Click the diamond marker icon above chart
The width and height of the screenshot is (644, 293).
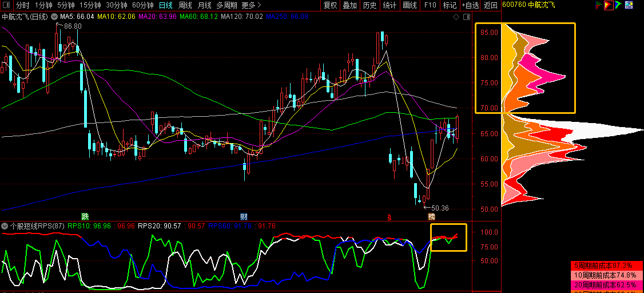[x=456, y=17]
